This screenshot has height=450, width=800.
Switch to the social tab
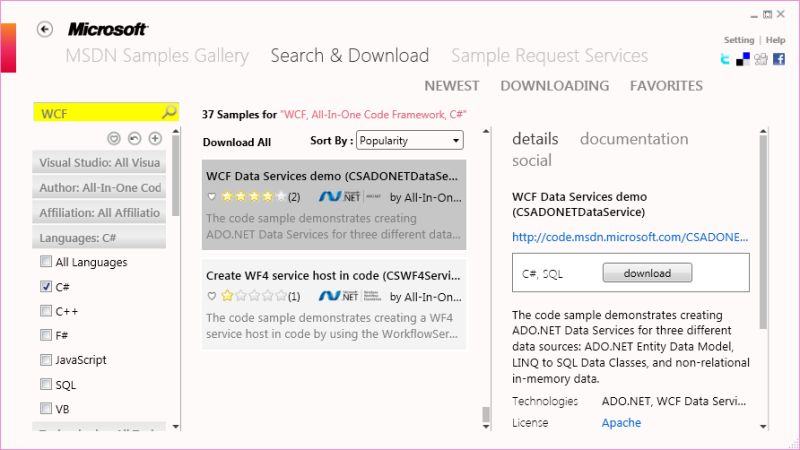pyautogui.click(x=532, y=161)
